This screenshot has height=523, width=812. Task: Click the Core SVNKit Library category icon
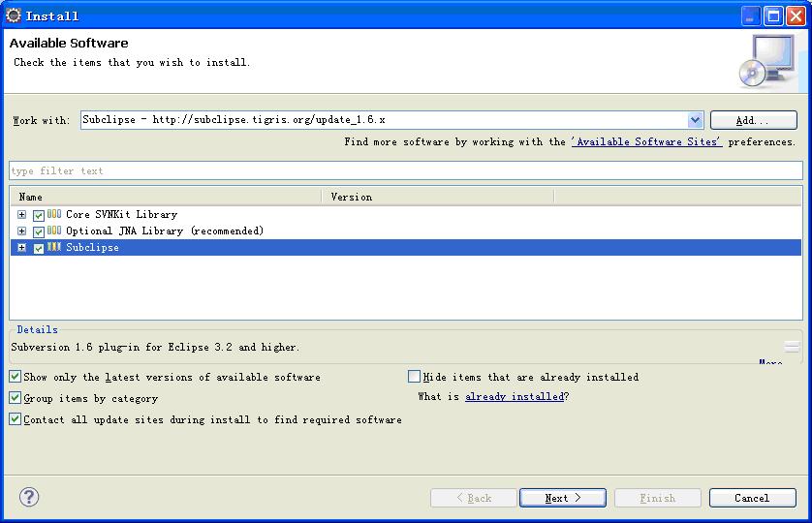(54, 214)
